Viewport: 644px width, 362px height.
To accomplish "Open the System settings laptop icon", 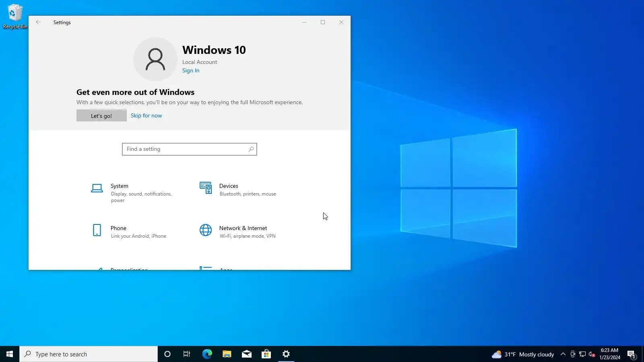I will point(97,188).
